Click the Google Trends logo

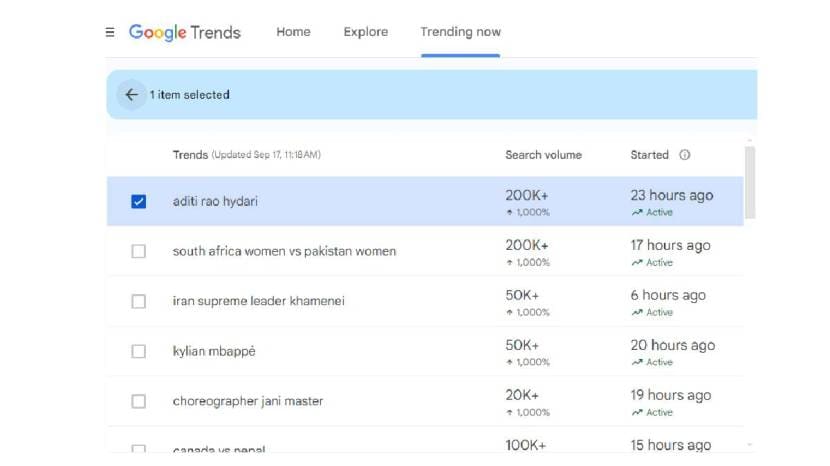pos(185,32)
